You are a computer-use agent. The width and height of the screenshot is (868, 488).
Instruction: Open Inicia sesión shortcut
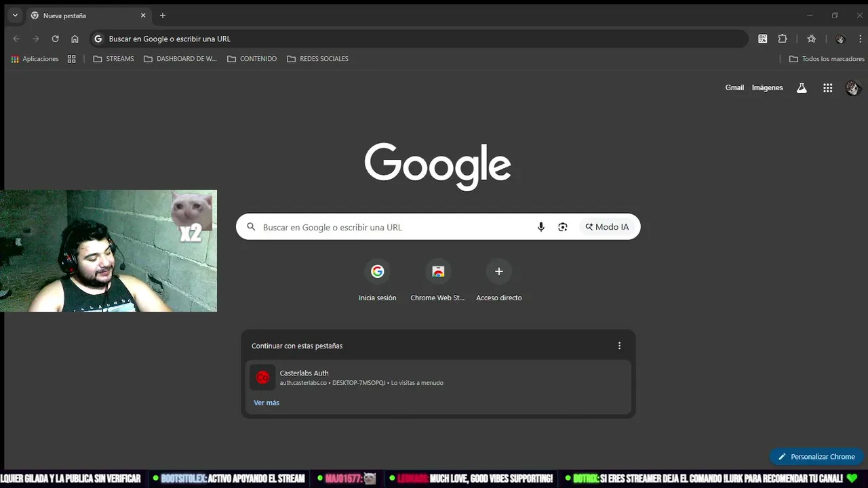click(378, 281)
